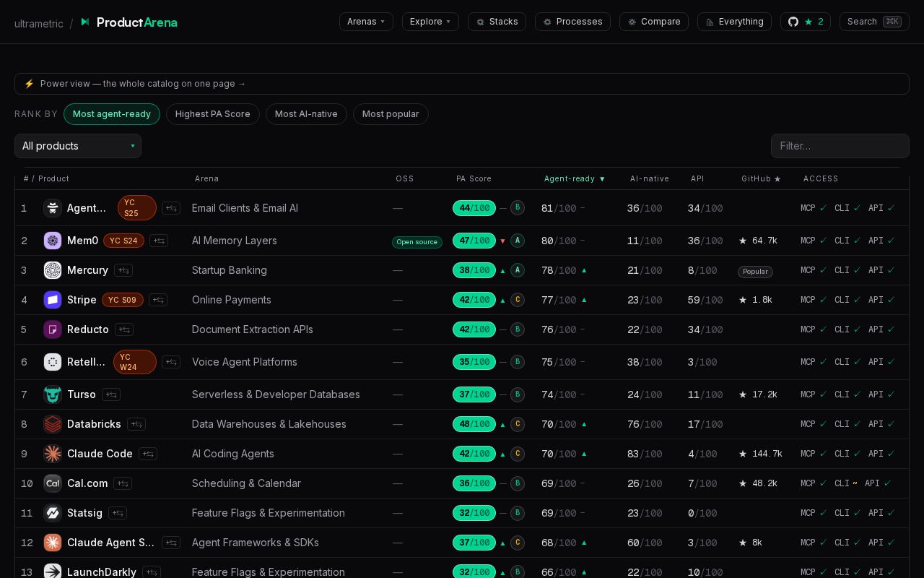The height and width of the screenshot is (578, 924).
Task: Open the GitHub stars icon button
Action: tap(806, 22)
